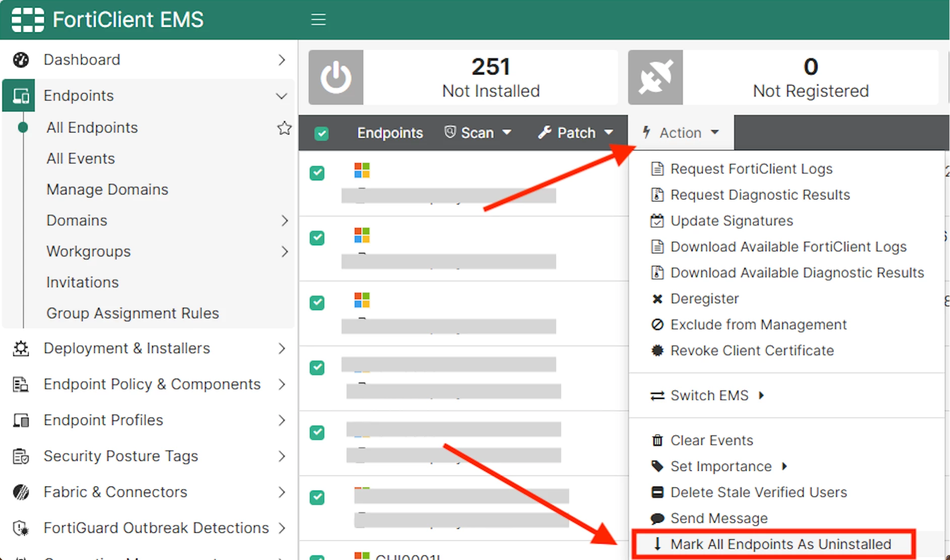Select Download Available Diagnostic Results
The height and width of the screenshot is (560, 950).
(797, 272)
